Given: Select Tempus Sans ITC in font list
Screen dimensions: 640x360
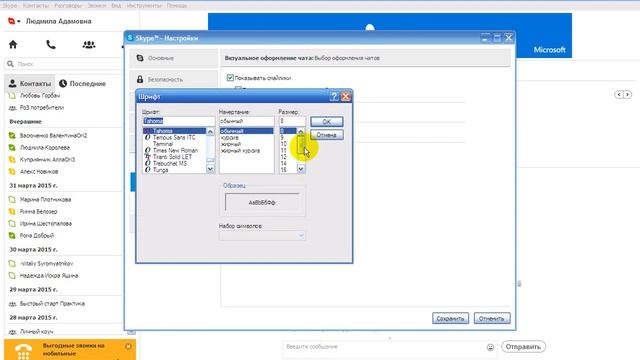Looking at the screenshot, I should [x=174, y=138].
